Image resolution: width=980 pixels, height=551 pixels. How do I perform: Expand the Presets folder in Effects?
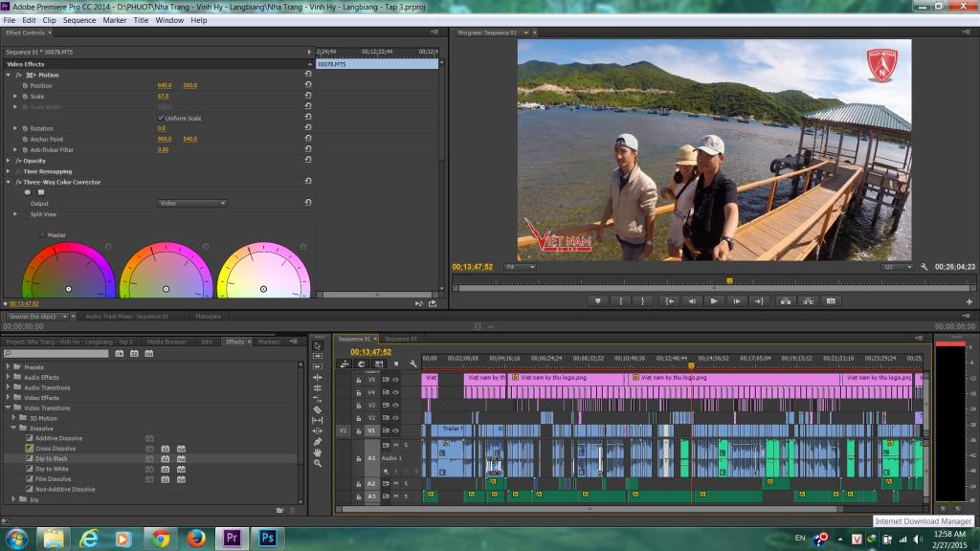click(8, 366)
